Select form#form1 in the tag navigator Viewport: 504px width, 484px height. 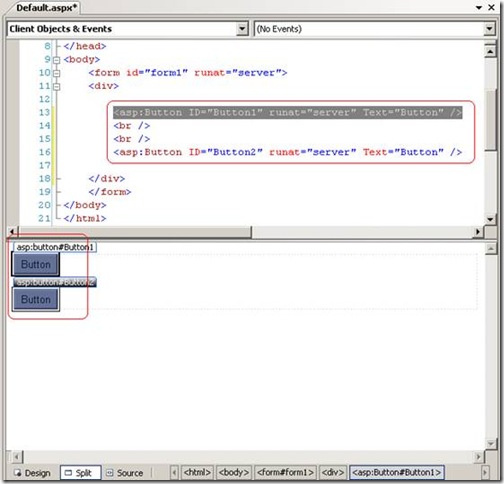click(x=285, y=472)
